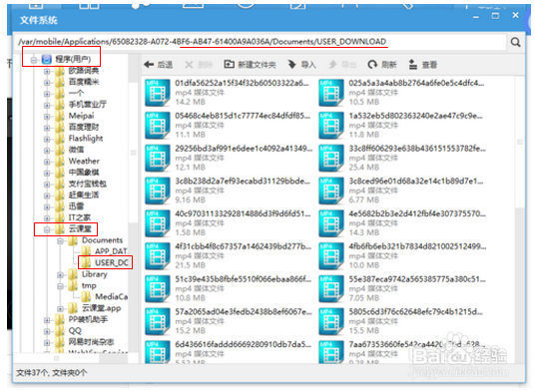Click file name 4f31cbb4f8c67357a1462439bd277b...
538x392 pixels.
(244, 246)
